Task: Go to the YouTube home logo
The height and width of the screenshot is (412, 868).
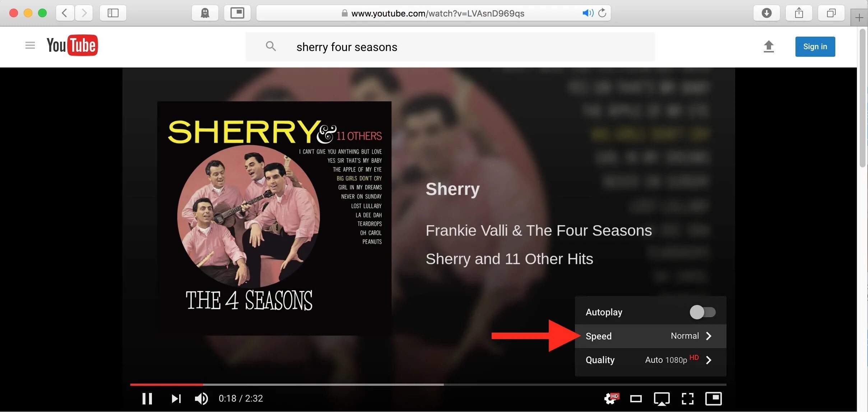Action: click(72, 45)
